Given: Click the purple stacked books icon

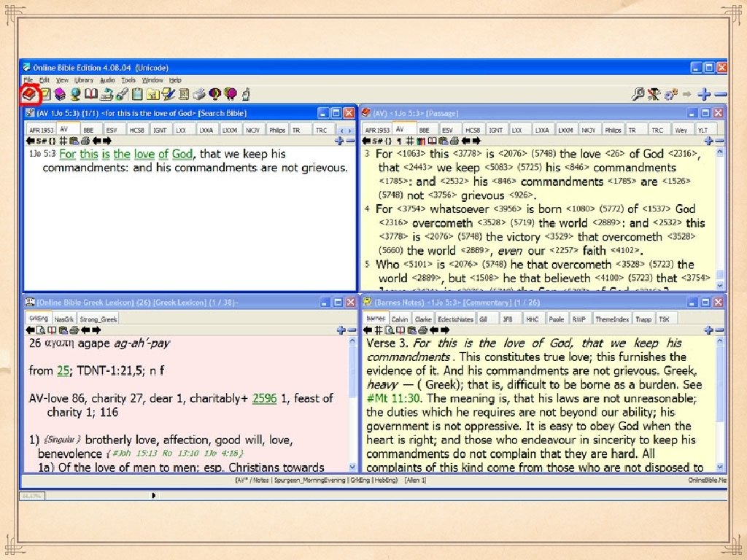Looking at the screenshot, I should pos(60,94).
